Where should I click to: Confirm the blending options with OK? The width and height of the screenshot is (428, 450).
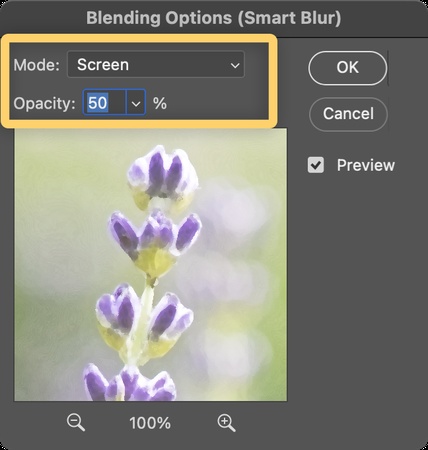coord(348,68)
